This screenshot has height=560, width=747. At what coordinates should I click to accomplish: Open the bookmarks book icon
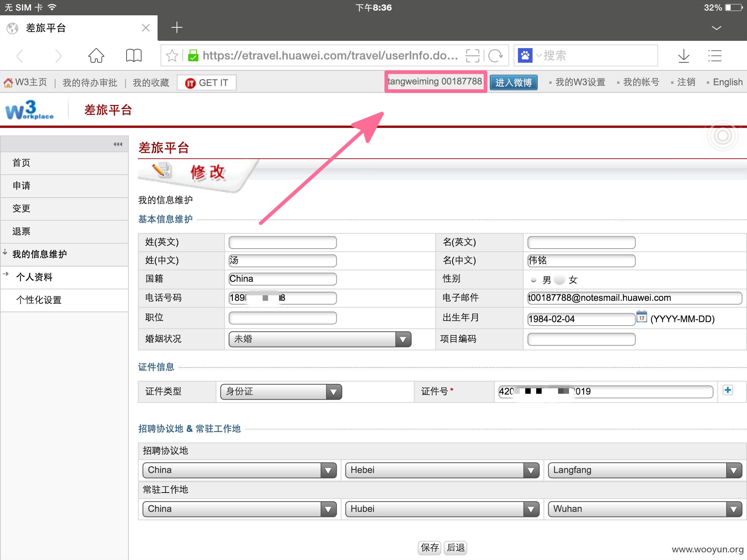click(134, 56)
